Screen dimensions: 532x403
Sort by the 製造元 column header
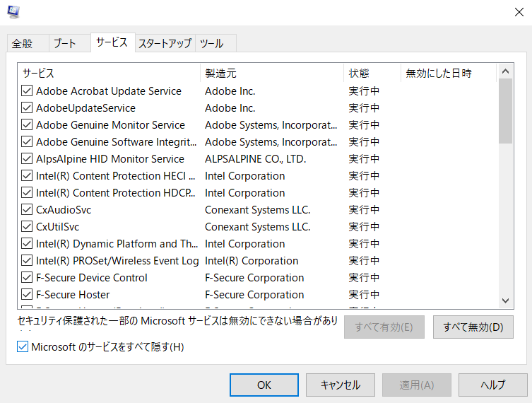click(x=272, y=73)
